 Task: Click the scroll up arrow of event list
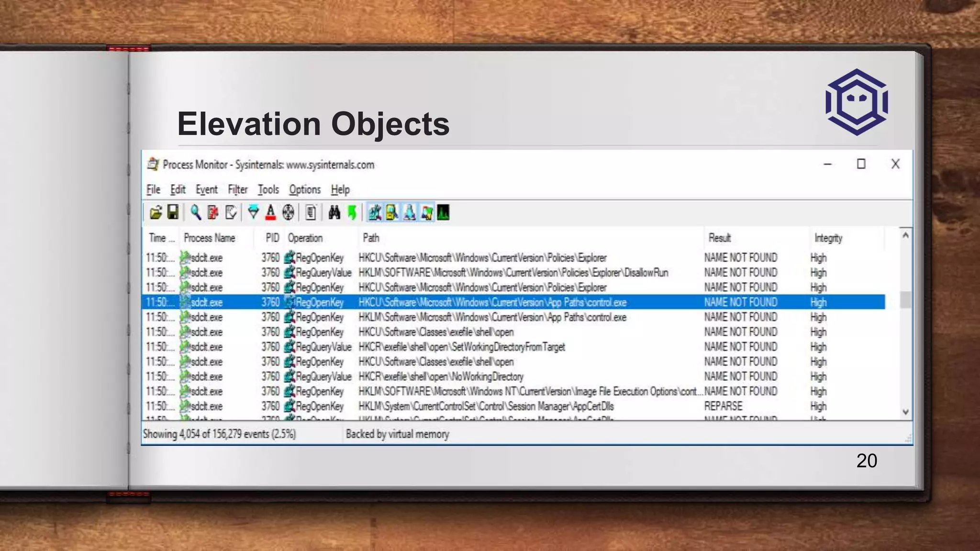coord(905,235)
